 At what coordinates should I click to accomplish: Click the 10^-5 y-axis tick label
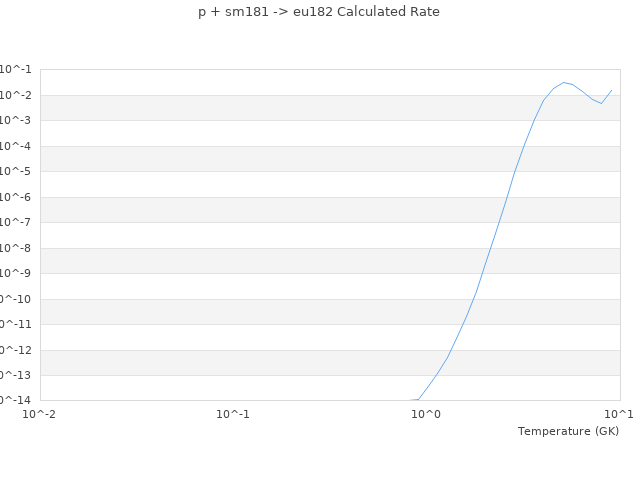click(x=14, y=172)
